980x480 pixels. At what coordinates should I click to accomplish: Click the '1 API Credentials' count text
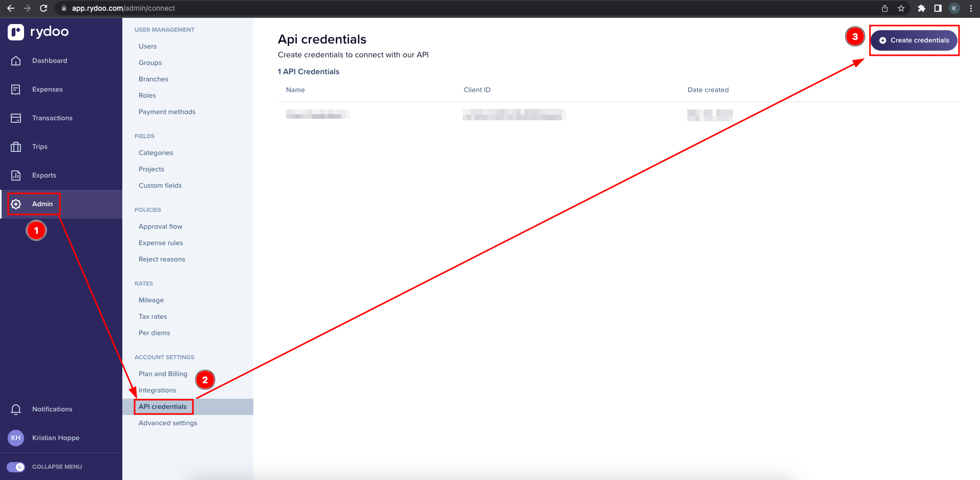tap(309, 72)
